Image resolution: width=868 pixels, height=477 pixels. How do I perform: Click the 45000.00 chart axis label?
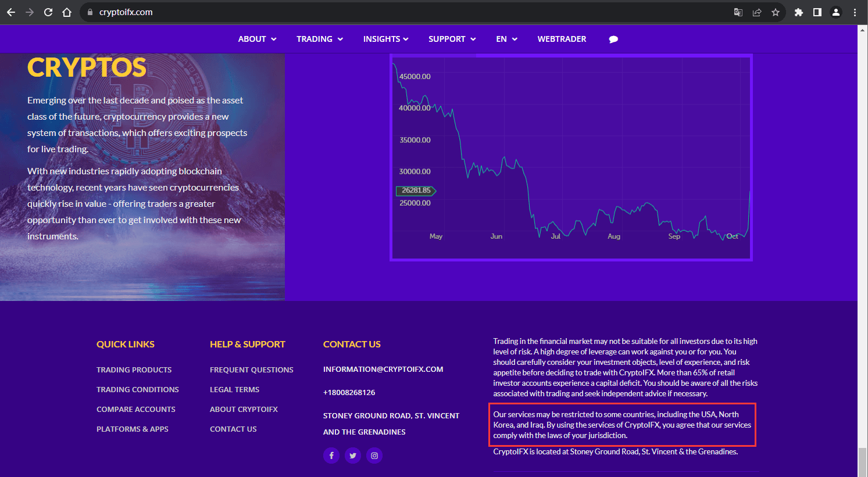pos(415,76)
